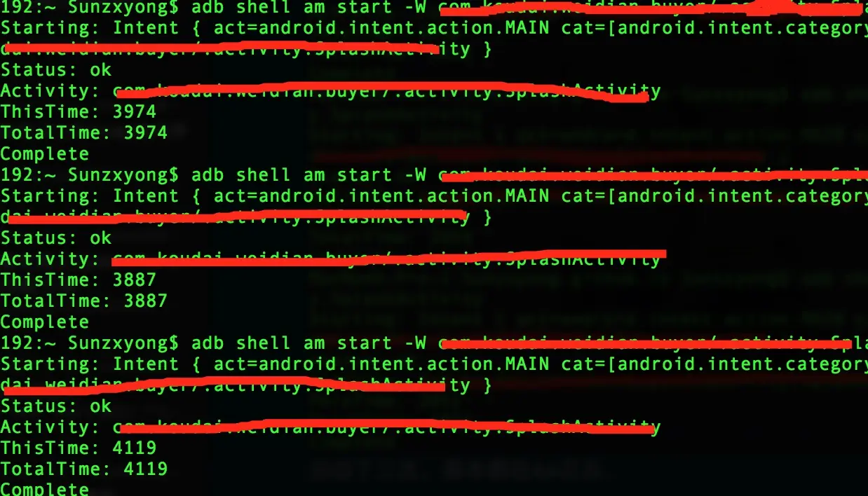868x496 pixels.
Task: Click the second Starting: Intent line
Action: click(434, 197)
